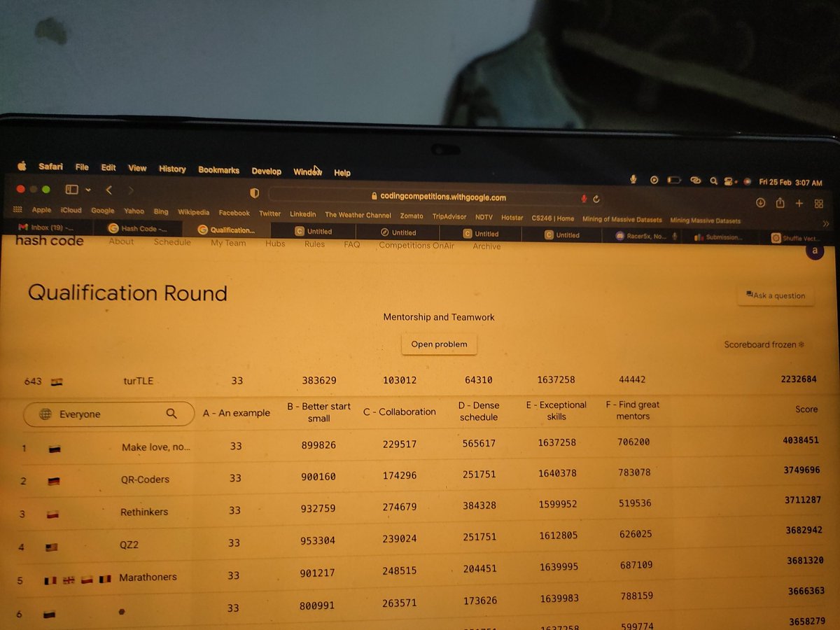Open the Help menu
Viewport: 840px width, 630px height.
pyautogui.click(x=342, y=173)
